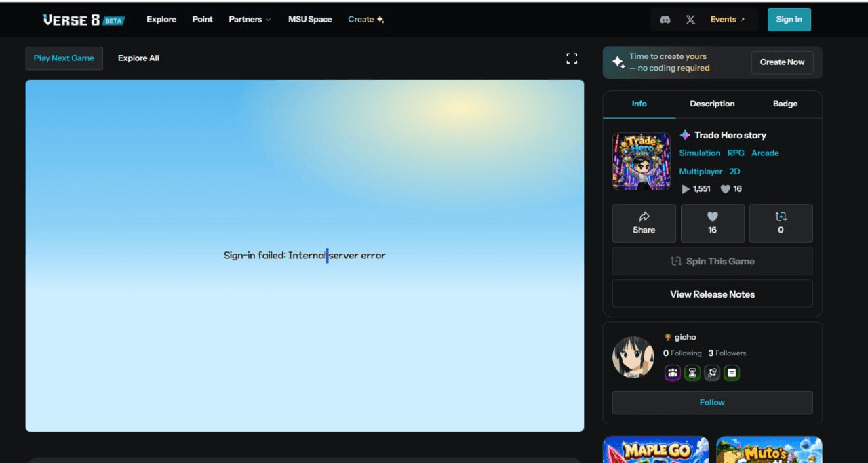
Task: Open the Events external link
Action: [x=728, y=20]
